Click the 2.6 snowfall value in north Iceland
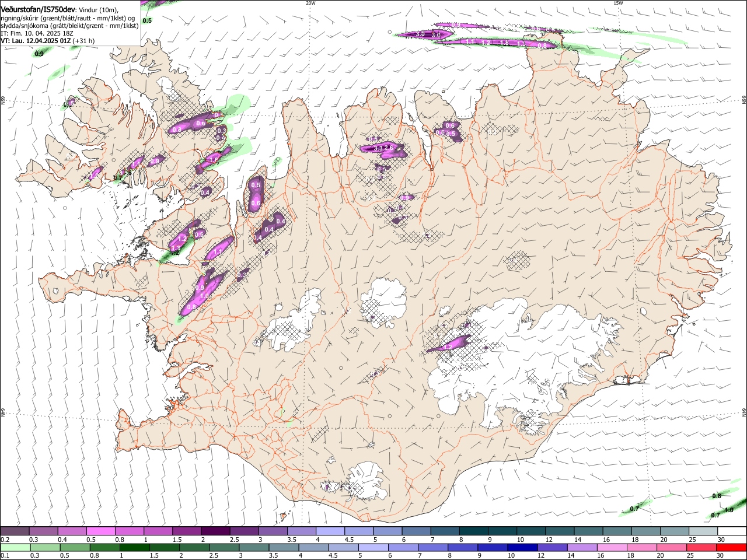The height and width of the screenshot is (560, 747). click(389, 147)
